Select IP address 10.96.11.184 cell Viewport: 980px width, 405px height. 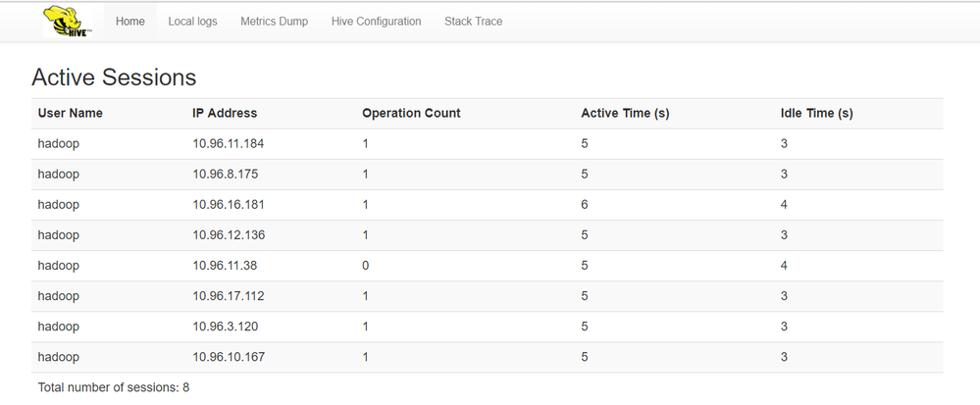(x=229, y=144)
